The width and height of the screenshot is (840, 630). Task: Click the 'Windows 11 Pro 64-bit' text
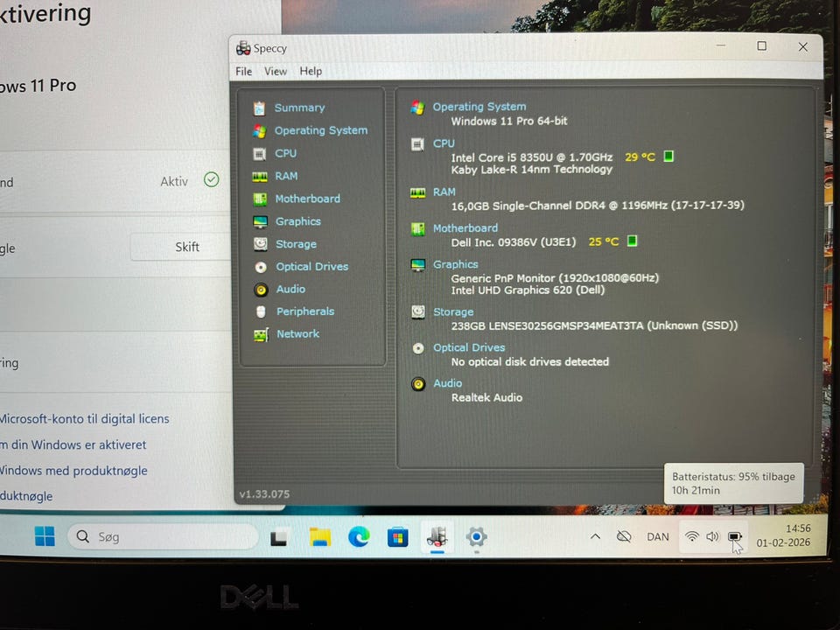(x=509, y=121)
